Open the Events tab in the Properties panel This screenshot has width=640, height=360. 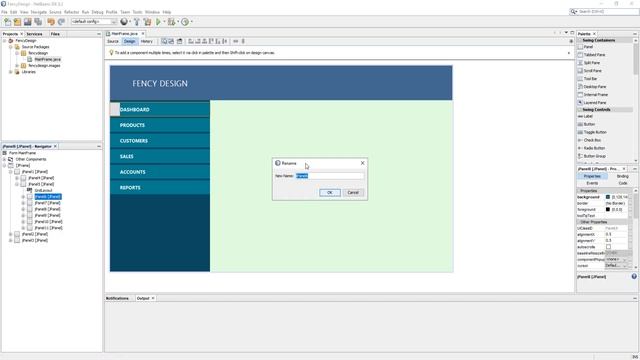592,183
